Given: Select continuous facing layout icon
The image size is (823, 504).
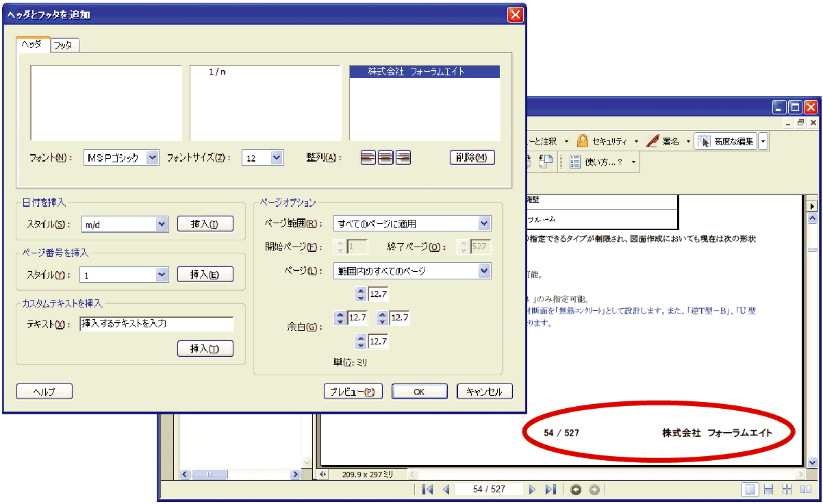Looking at the screenshot, I should [787, 490].
